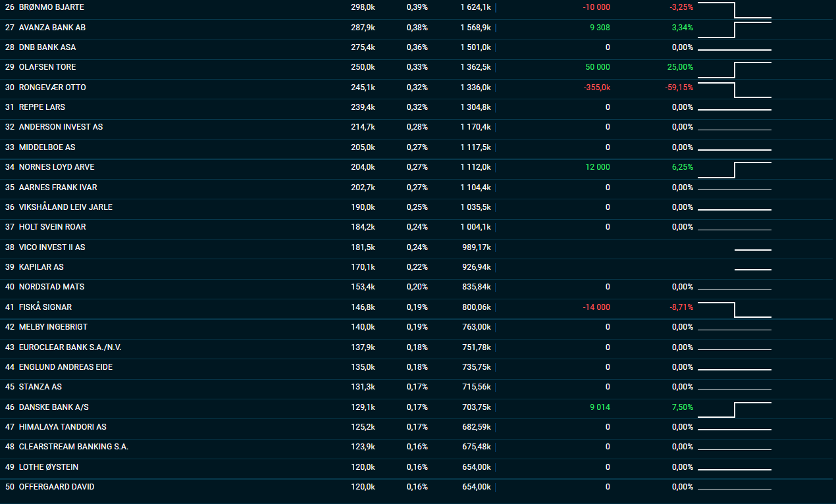836x504 pixels.
Task: Click VIKSHÅLAND LEIV JARLE name
Action: [66, 207]
